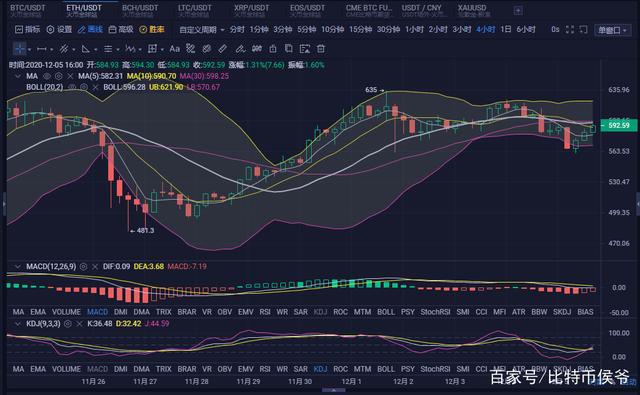Select the grid box tool

point(152,49)
